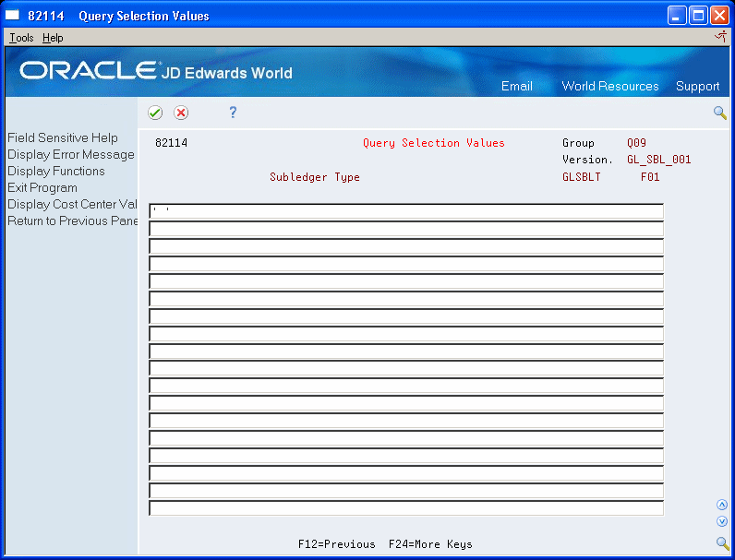Click the F12=Previous key label
The height and width of the screenshot is (560, 735).
(x=336, y=544)
